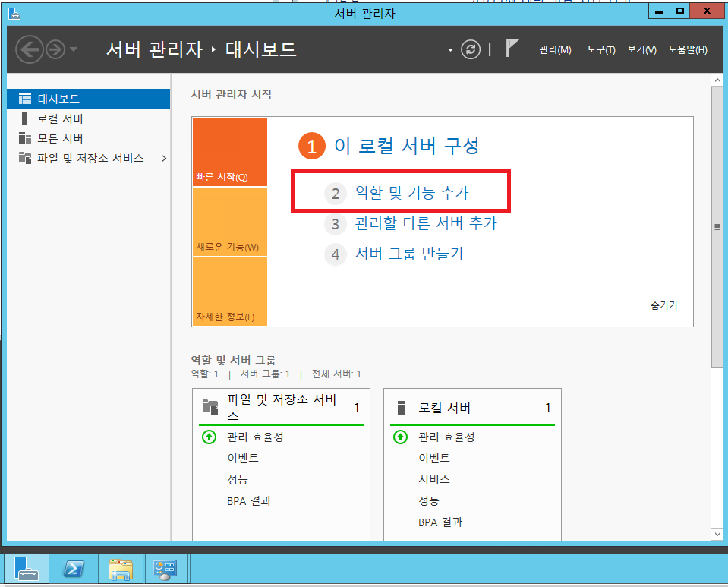This screenshot has width=728, height=587.
Task: Click green status icon in 로컬 서버 tile
Action: [400, 437]
